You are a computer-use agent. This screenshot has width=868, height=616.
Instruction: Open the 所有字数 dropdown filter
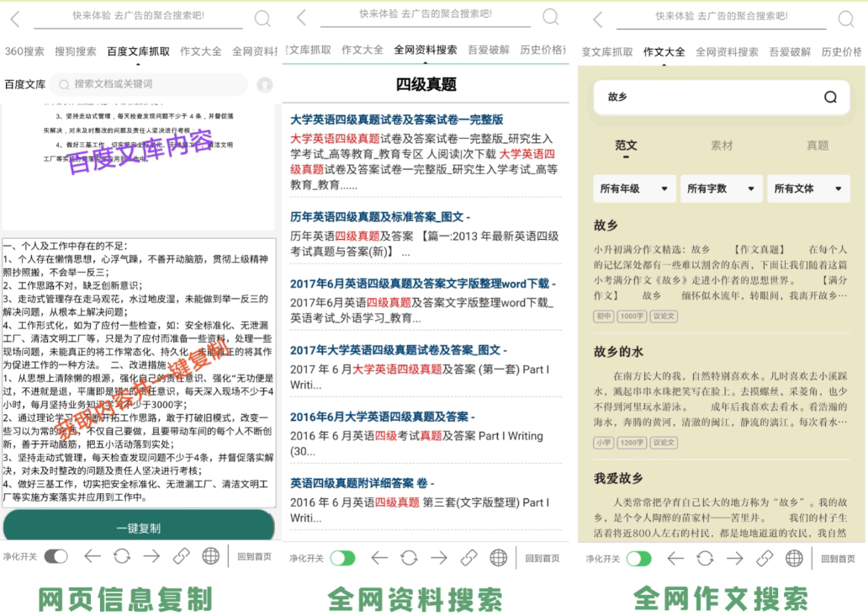[x=721, y=189]
